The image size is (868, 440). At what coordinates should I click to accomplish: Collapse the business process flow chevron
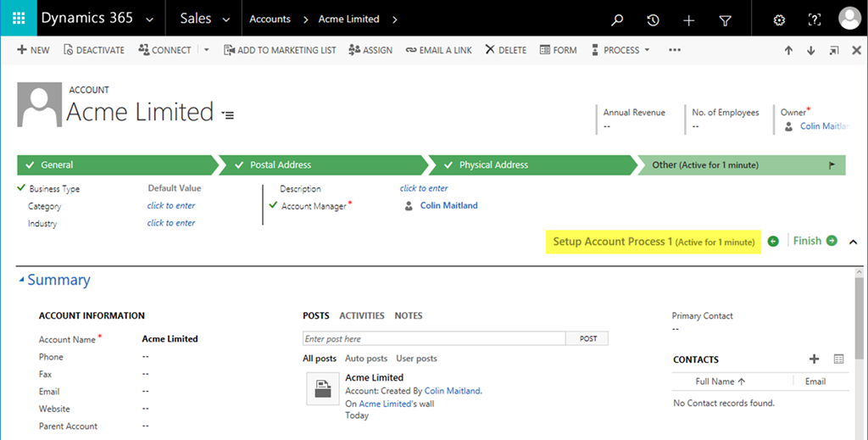[853, 242]
